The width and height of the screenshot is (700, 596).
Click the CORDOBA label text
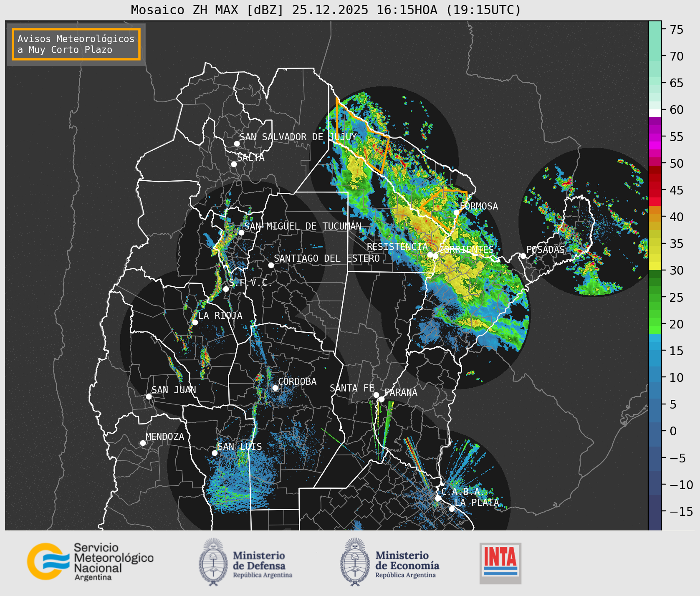[x=297, y=381]
